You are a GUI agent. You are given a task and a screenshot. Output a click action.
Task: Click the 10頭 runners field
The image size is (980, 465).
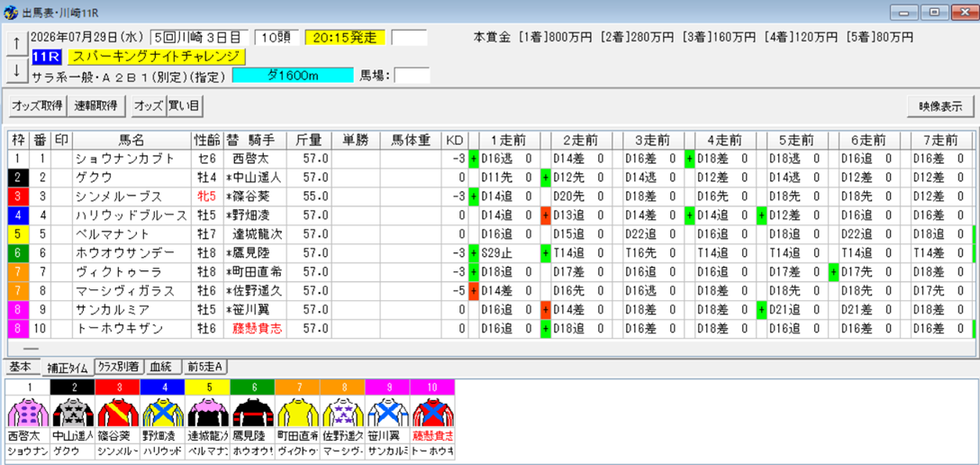point(277,38)
